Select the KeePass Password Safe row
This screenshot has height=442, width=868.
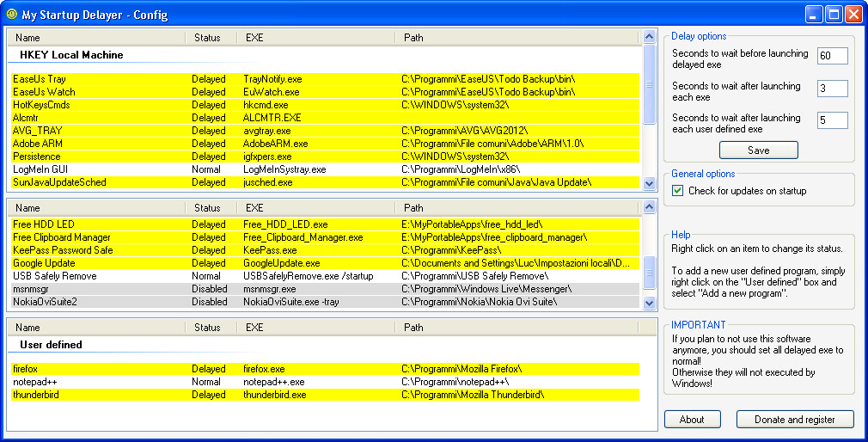326,249
